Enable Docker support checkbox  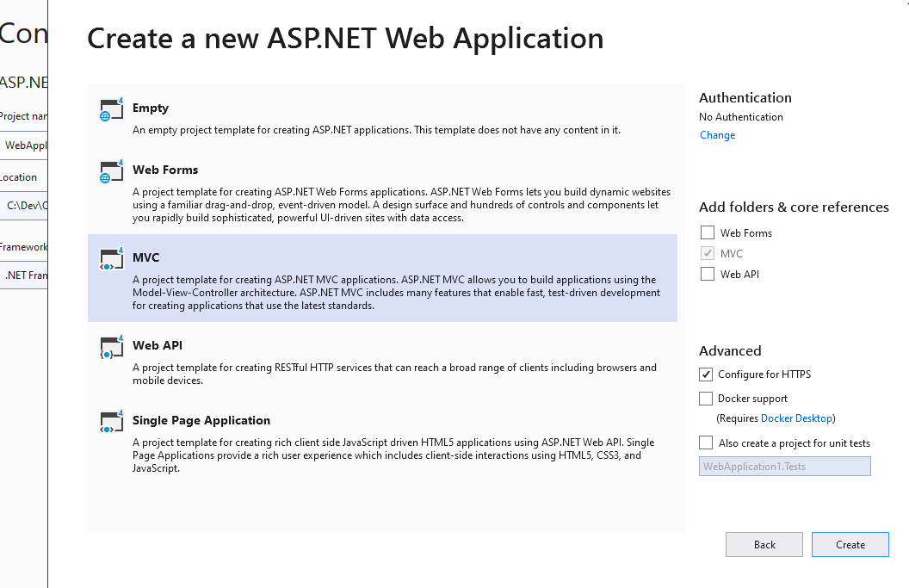(706, 399)
